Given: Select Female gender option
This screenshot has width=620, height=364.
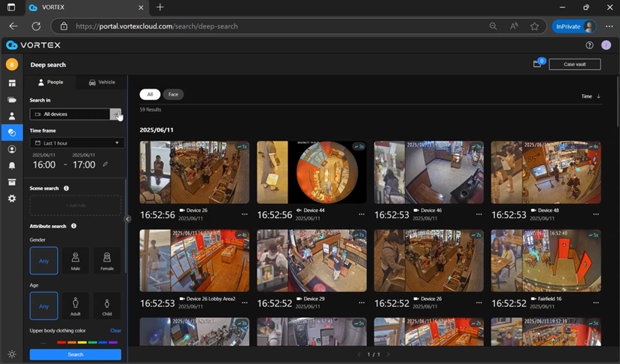Looking at the screenshot, I should click(x=107, y=260).
